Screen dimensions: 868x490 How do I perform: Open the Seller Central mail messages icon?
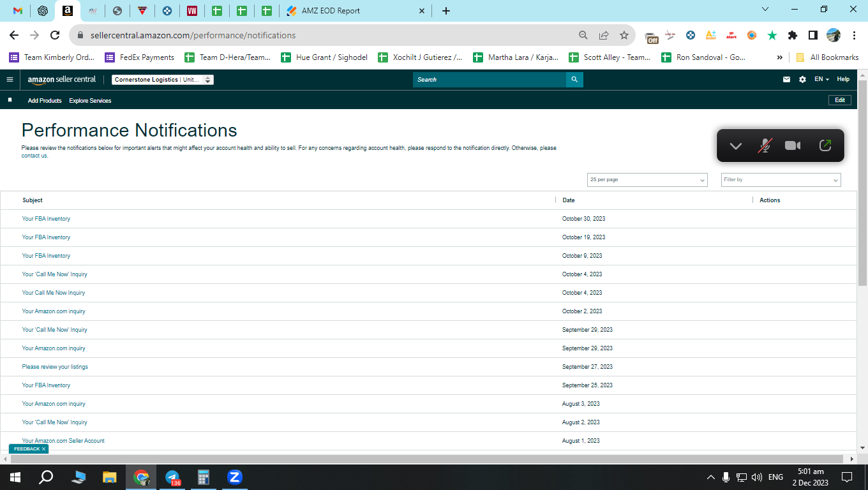[x=787, y=80]
